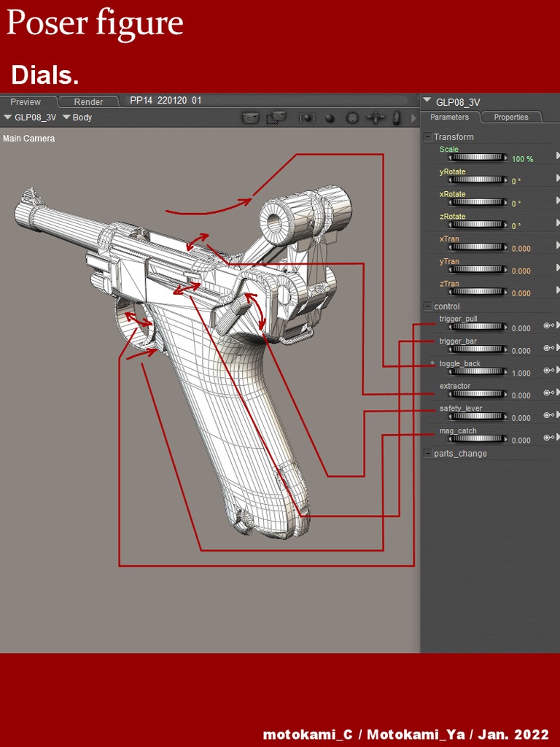Screen dimensions: 560x747
Task: Click the trigger_pull value 0.000
Action: click(x=521, y=329)
